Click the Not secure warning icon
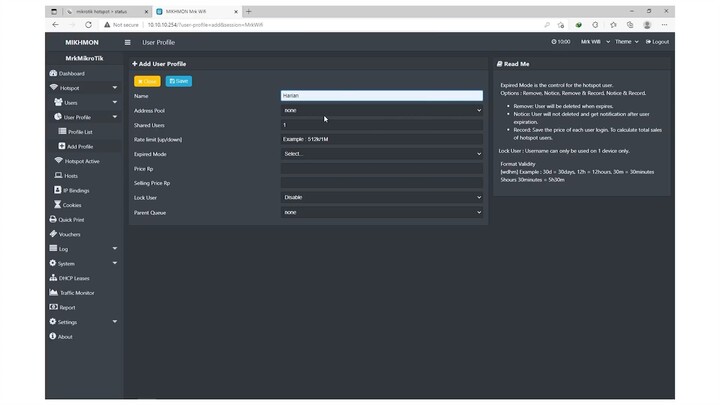 (107, 25)
